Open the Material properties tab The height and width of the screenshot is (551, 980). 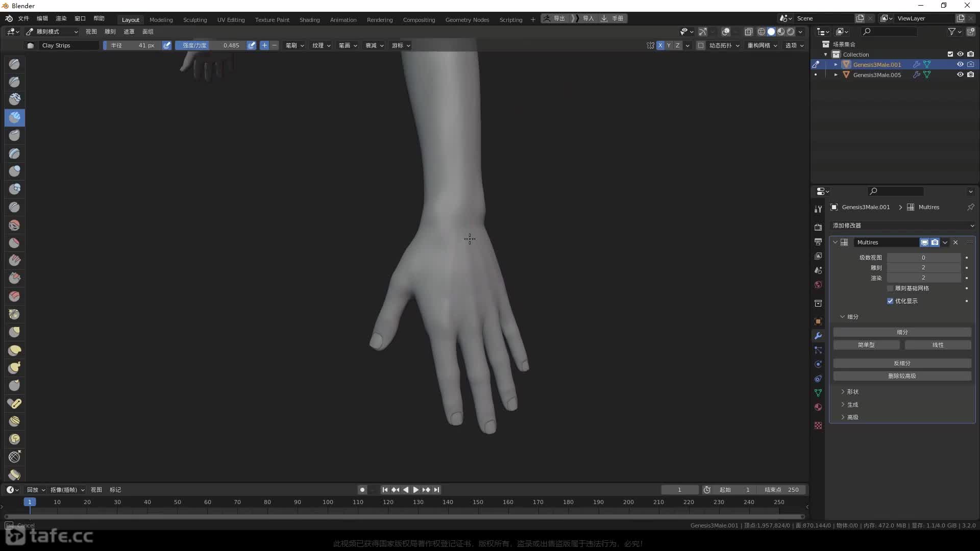coord(818,407)
